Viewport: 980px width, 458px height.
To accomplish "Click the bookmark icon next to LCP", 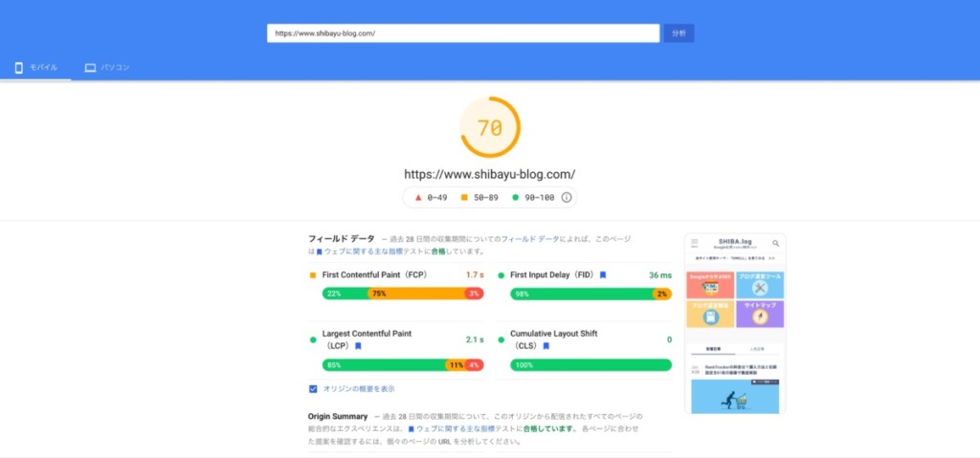I will point(358,346).
